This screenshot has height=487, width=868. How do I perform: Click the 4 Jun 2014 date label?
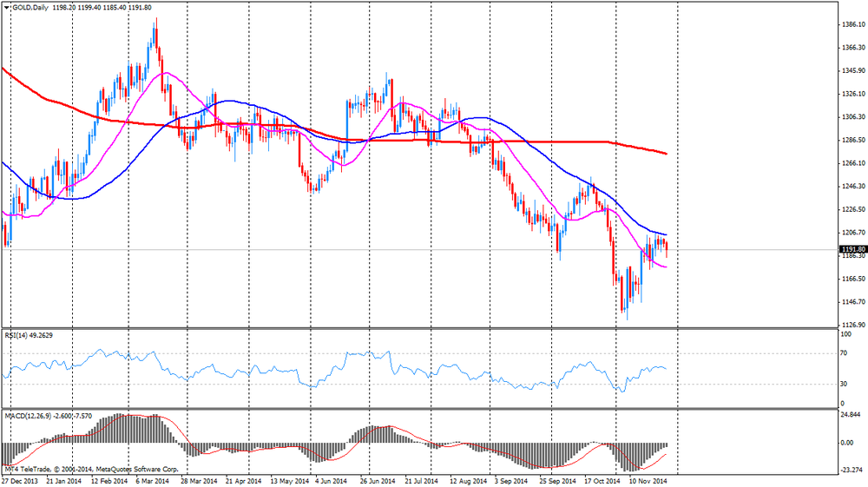(331, 481)
